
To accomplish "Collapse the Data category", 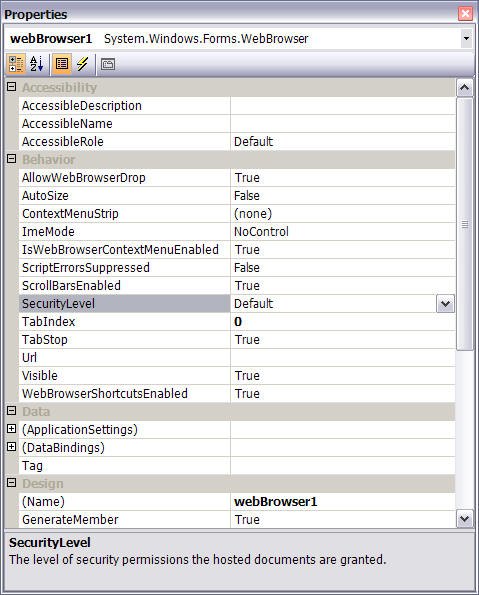I will 11,411.
